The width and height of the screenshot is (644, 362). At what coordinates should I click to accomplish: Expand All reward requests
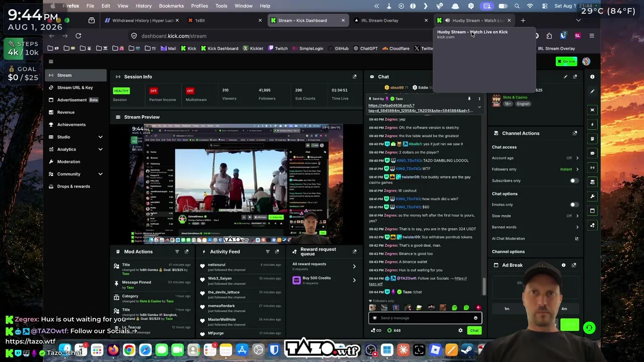(x=324, y=266)
